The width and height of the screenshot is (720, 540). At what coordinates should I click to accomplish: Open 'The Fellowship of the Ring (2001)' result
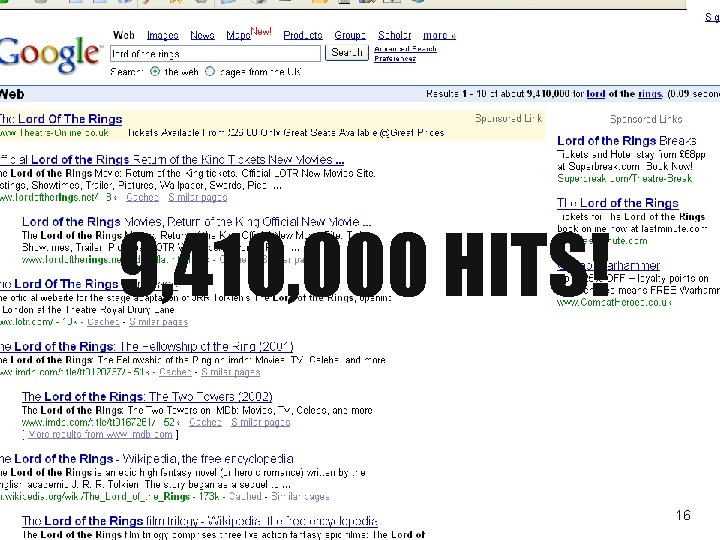[x=146, y=346]
